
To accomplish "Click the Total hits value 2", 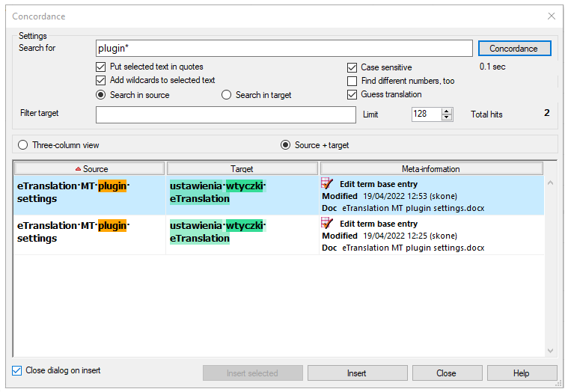I will pyautogui.click(x=546, y=113).
